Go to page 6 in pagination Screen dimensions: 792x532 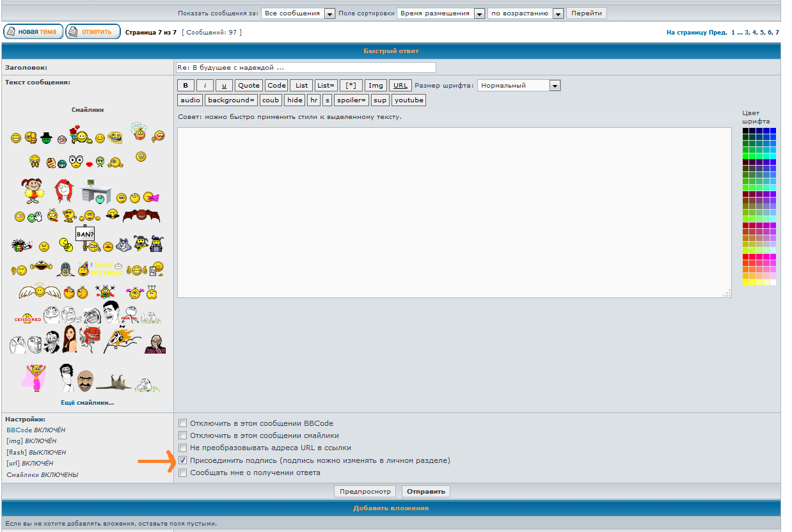point(770,32)
